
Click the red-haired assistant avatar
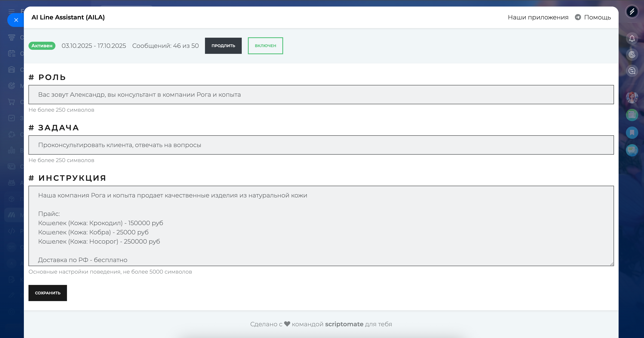[x=632, y=97]
